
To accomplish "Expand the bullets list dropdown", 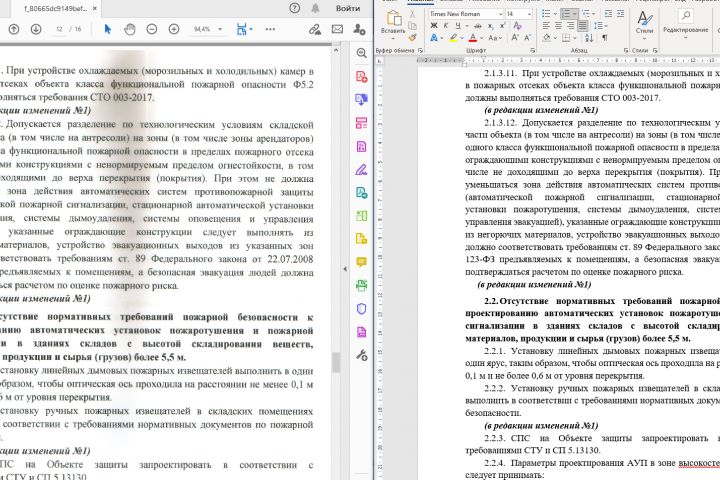I will click(555, 14).
